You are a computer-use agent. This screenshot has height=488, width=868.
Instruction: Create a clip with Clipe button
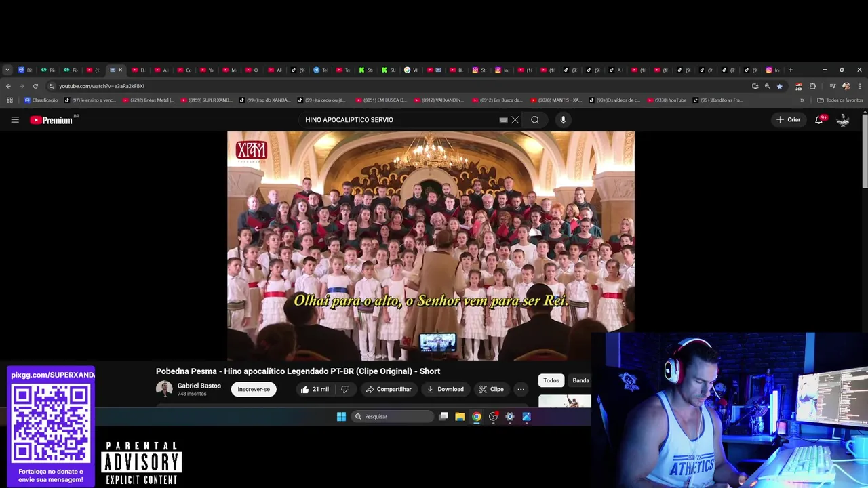point(491,390)
